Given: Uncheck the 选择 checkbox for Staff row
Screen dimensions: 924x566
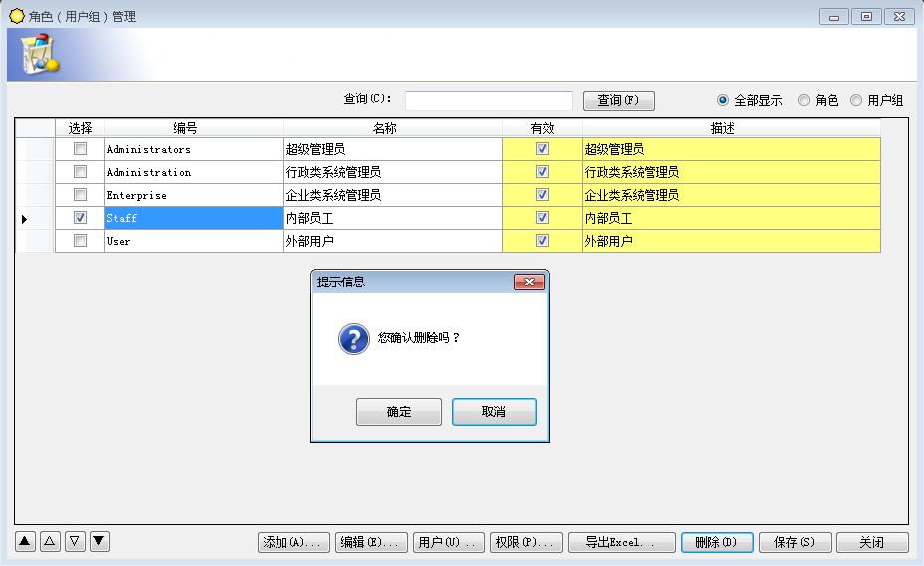Looking at the screenshot, I should [x=81, y=218].
